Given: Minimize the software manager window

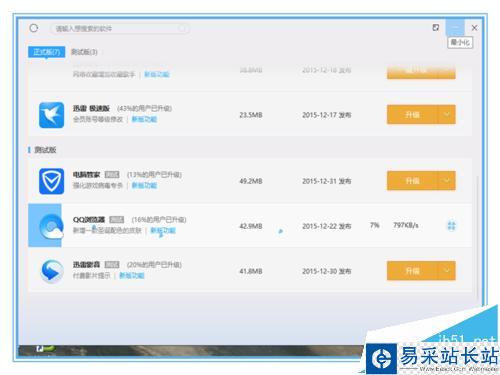Looking at the screenshot, I should click(455, 27).
